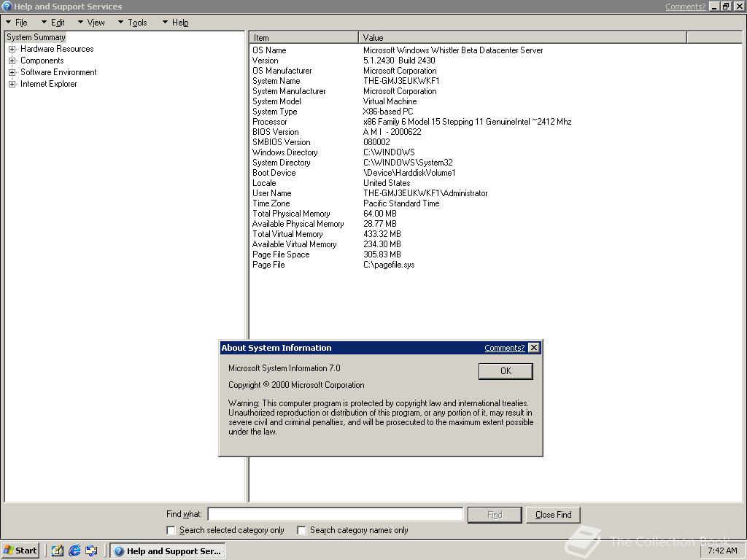The height and width of the screenshot is (560, 747).
Task: Click the Help and Support title icon
Action: tap(7, 6)
